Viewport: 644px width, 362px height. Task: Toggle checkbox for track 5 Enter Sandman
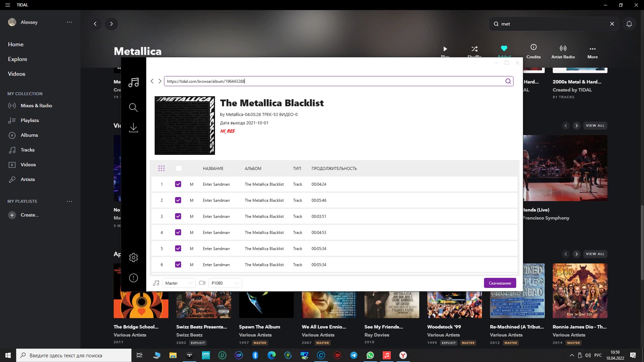pos(178,248)
